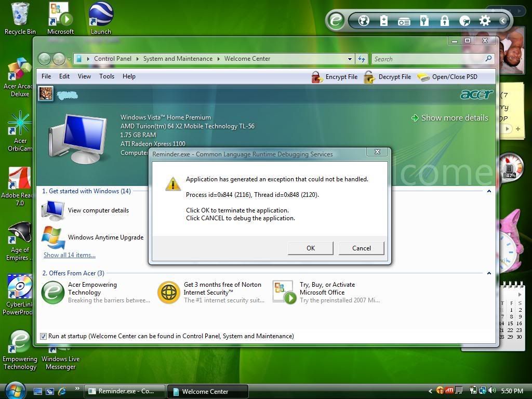Image resolution: width=532 pixels, height=399 pixels.
Task: Click the Windows Start orb
Action: [x=15, y=390]
